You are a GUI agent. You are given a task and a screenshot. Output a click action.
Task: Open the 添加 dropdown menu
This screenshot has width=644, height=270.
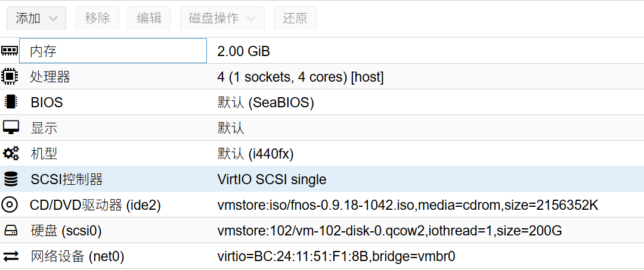(x=36, y=18)
